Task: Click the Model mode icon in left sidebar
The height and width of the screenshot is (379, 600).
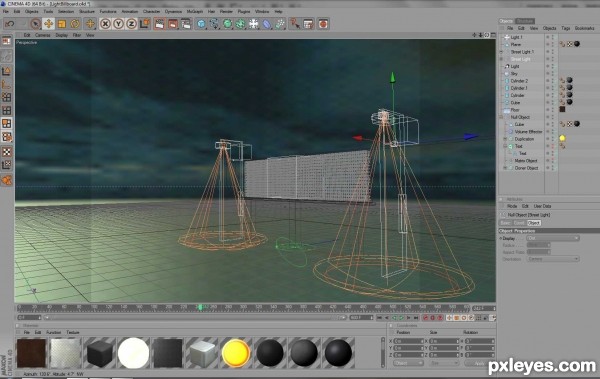Action: click(7, 71)
